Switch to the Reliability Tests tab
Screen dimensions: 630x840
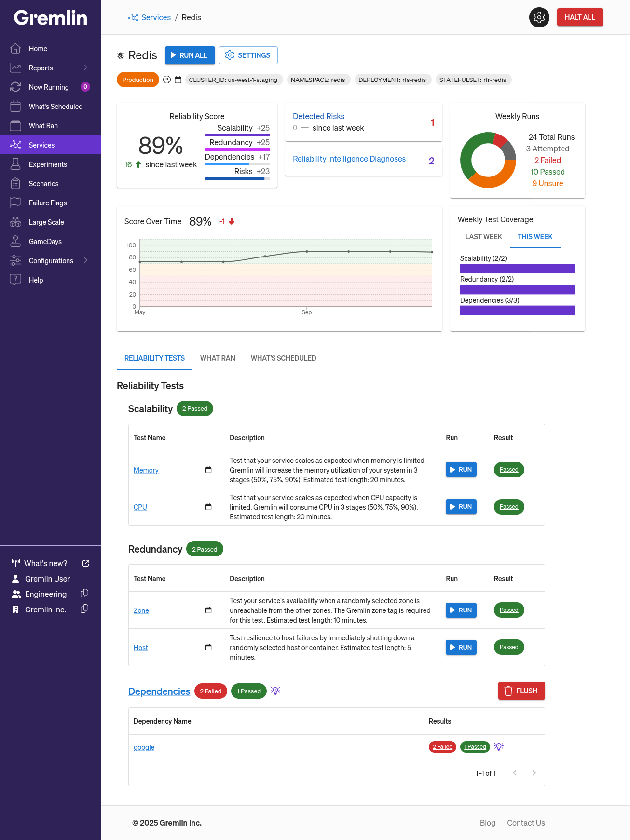(x=154, y=358)
